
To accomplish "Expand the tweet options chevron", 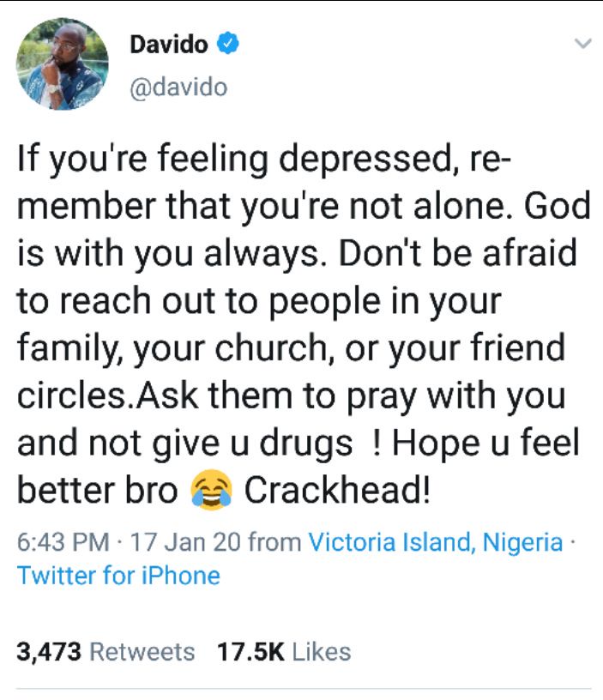I will pyautogui.click(x=583, y=43).
